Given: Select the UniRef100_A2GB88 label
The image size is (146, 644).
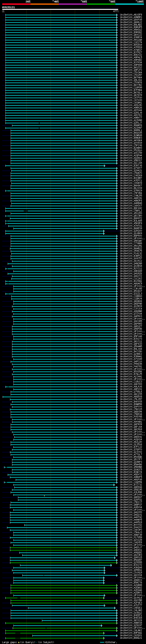Looking at the screenshot, I should (x=131, y=585).
